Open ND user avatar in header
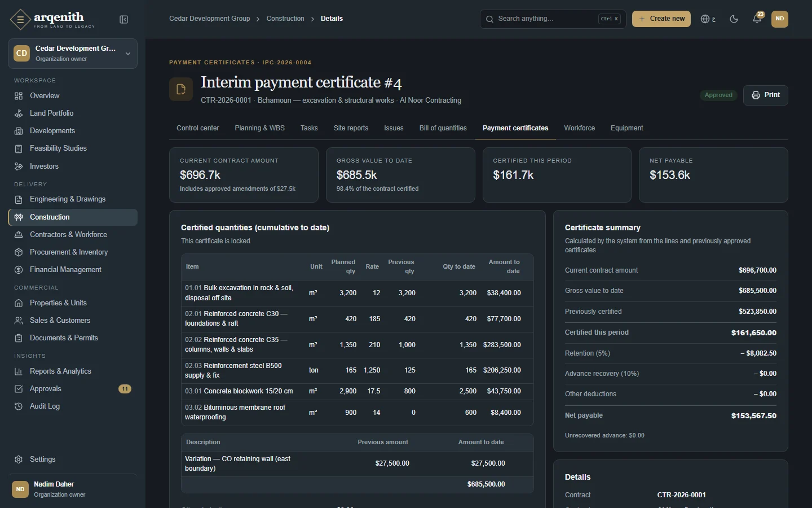This screenshot has height=508, width=812. pos(780,19)
